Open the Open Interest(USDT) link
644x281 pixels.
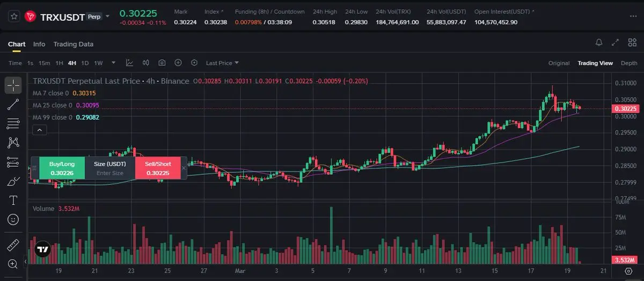503,11
